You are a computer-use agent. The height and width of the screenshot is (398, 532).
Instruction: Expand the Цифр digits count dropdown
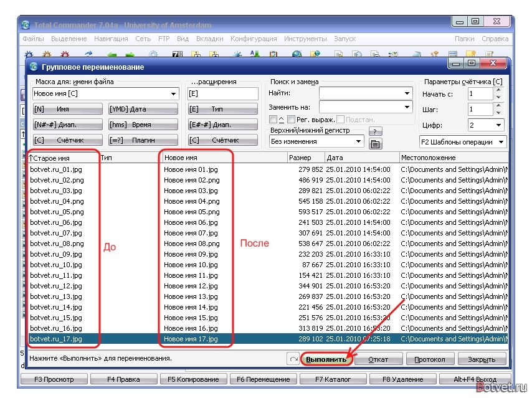(498, 125)
